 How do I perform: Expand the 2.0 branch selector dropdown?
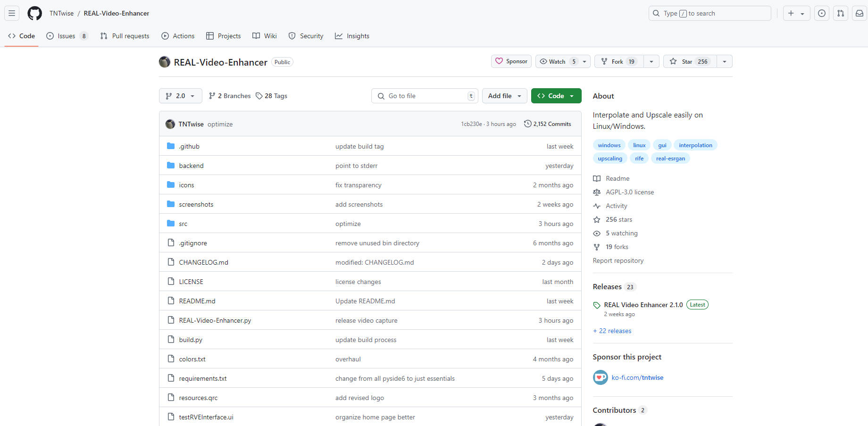click(x=181, y=96)
